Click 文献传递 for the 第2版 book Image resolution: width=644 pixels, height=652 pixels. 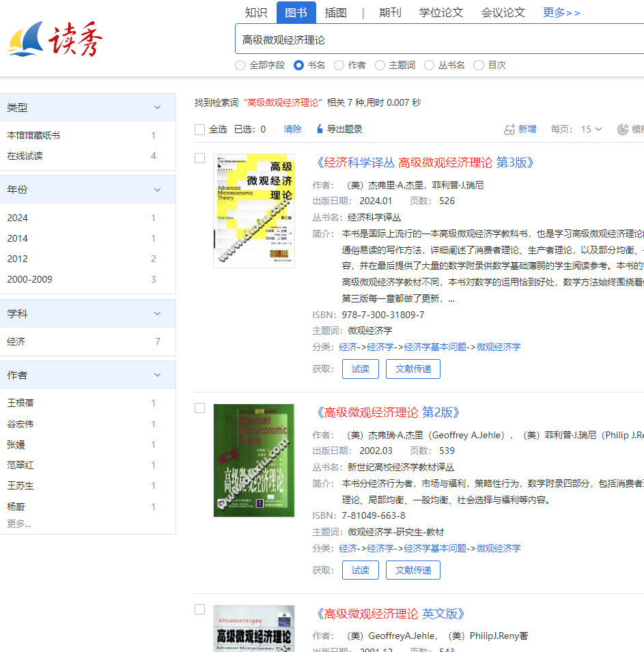pos(413,570)
